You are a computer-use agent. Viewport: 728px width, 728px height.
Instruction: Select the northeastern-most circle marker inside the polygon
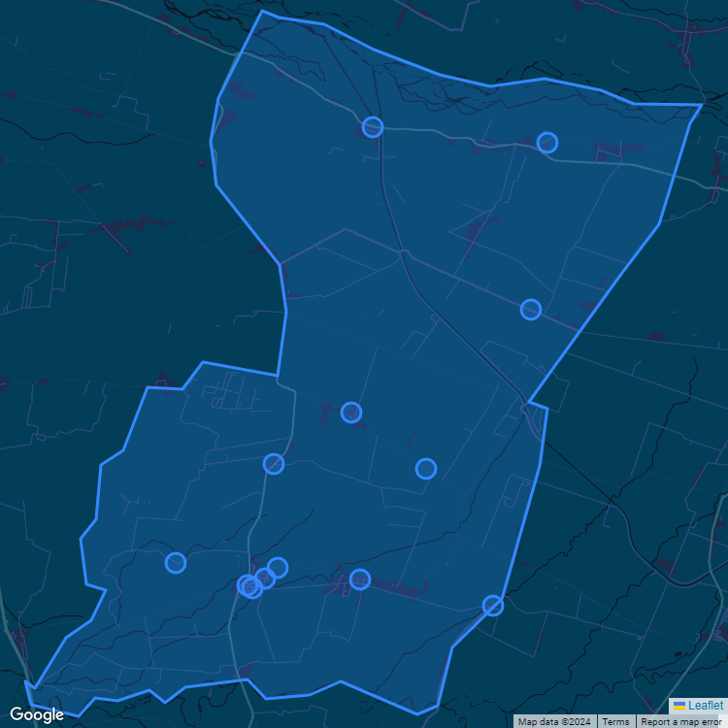click(547, 143)
